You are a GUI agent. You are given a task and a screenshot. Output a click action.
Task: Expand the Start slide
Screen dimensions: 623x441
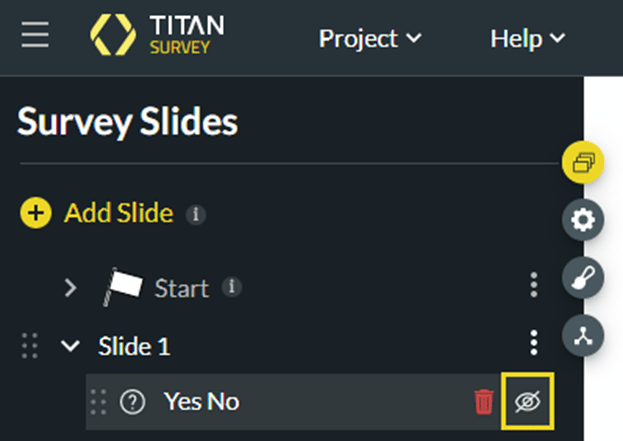(70, 288)
